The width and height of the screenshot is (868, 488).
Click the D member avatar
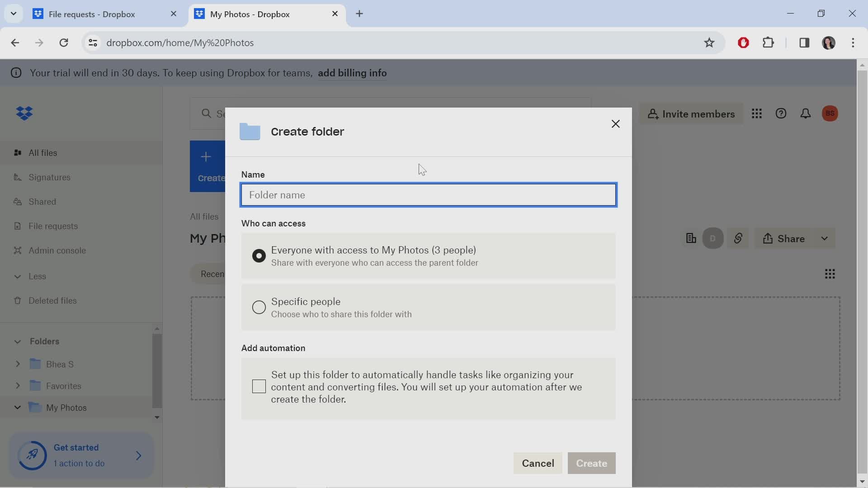click(x=713, y=238)
